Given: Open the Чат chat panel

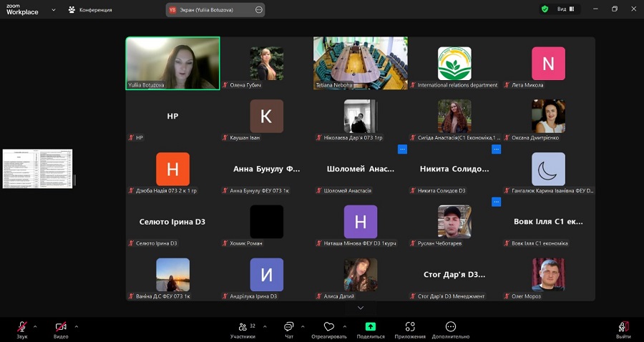Looking at the screenshot, I should click(x=288, y=328).
